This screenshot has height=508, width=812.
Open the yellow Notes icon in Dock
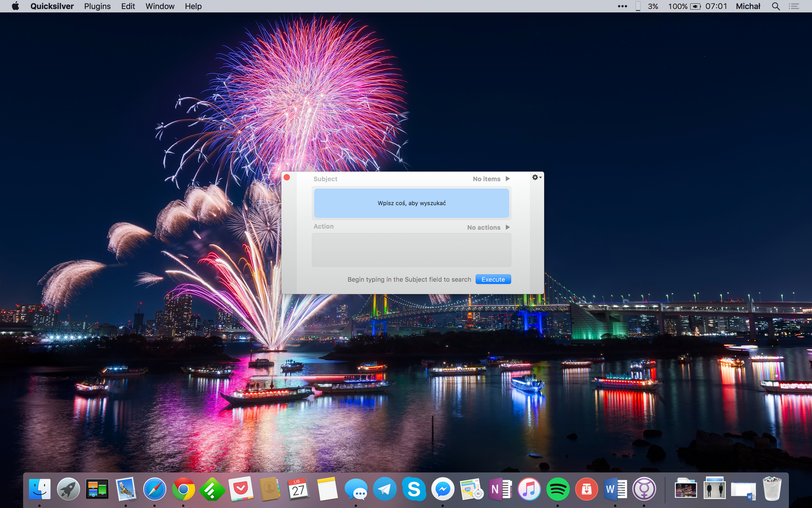[x=328, y=489]
